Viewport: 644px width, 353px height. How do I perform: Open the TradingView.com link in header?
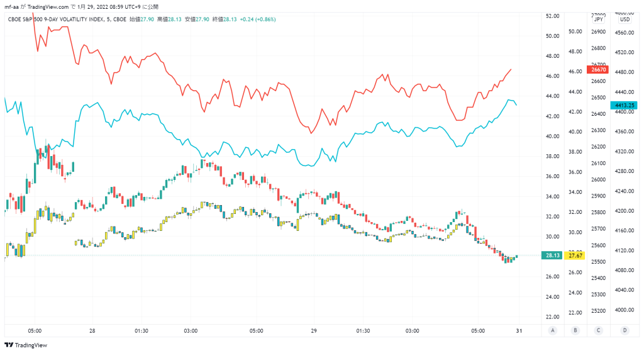click(48, 7)
